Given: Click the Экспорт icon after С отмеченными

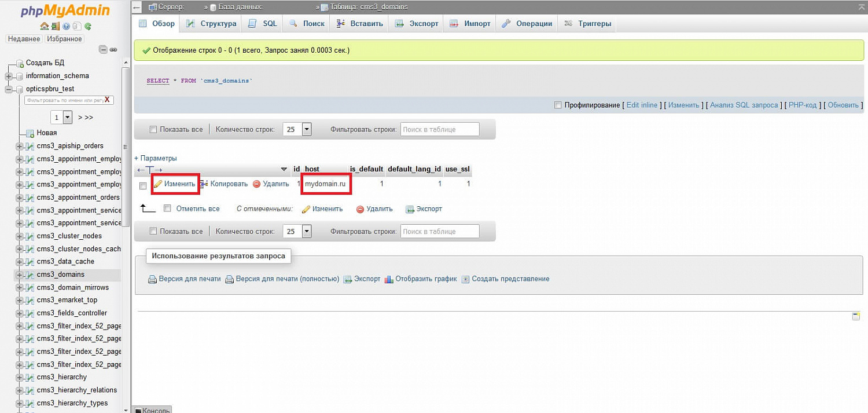Looking at the screenshot, I should 410,209.
